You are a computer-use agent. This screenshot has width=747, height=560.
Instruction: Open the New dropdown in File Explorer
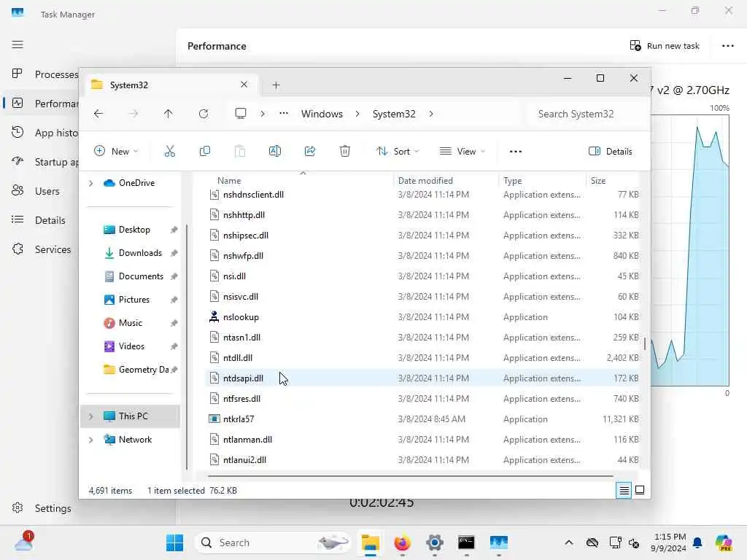pyautogui.click(x=116, y=152)
